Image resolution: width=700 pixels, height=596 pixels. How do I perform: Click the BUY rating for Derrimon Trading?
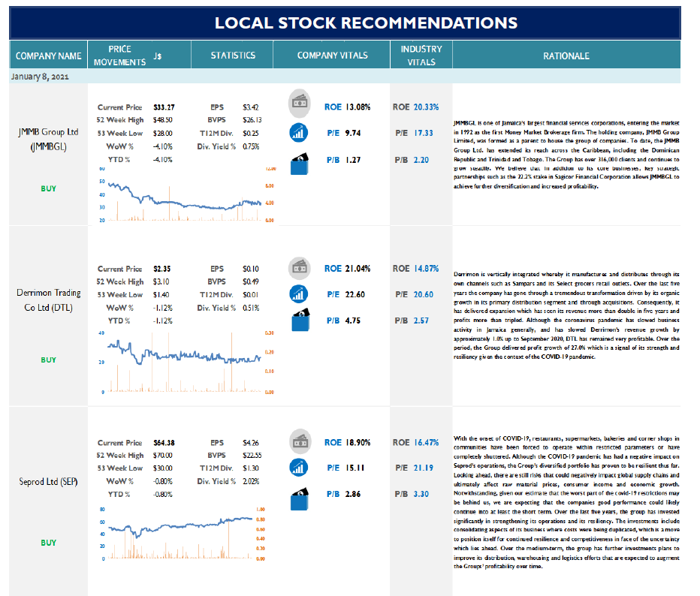point(48,360)
